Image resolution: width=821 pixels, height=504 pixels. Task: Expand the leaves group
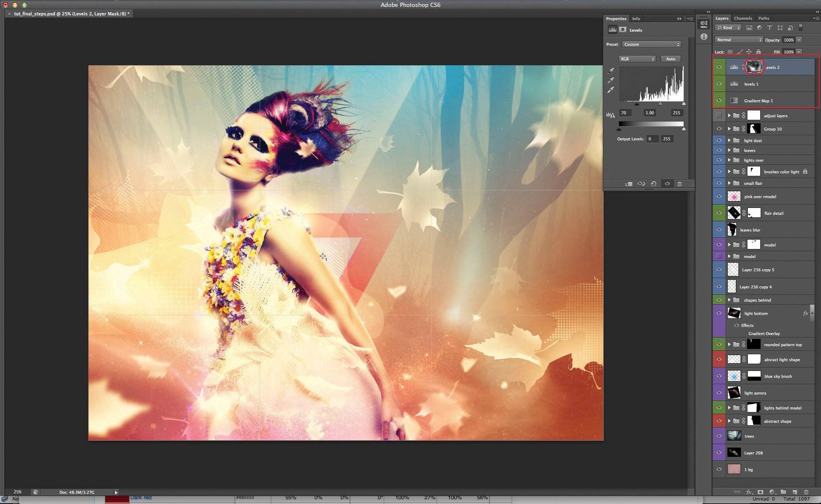(x=729, y=150)
